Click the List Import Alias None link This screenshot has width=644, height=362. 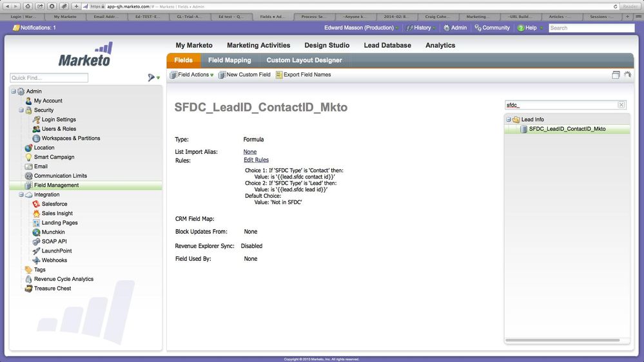click(249, 152)
